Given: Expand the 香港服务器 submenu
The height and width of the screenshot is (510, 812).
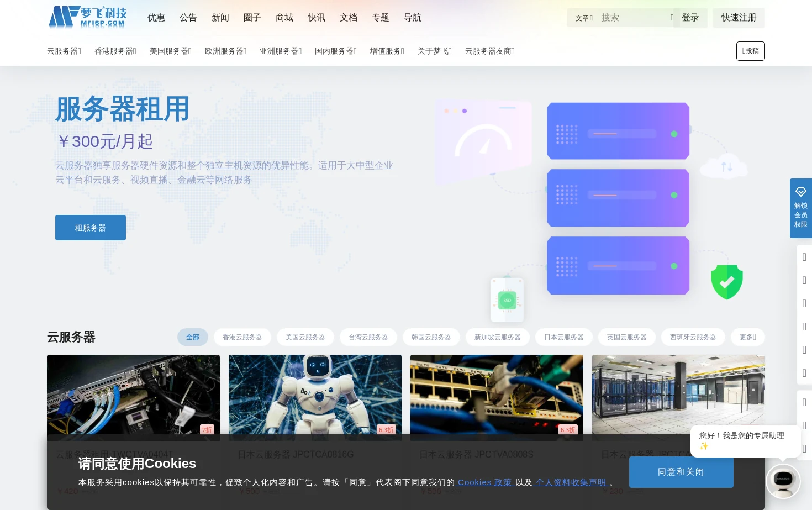Looking at the screenshot, I should (115, 51).
